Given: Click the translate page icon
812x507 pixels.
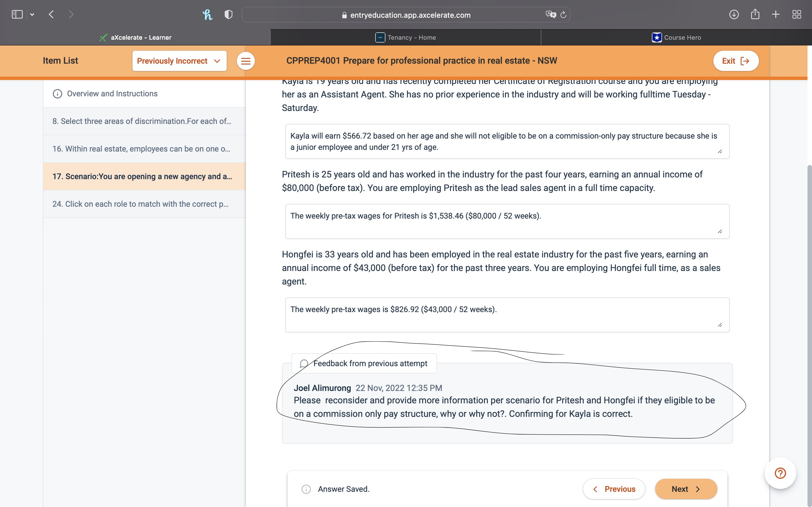Looking at the screenshot, I should 551,15.
